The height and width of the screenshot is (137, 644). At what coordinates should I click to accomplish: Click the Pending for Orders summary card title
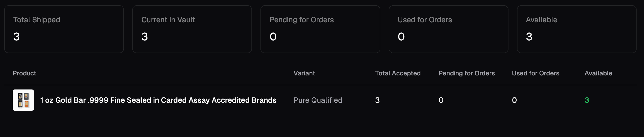click(x=302, y=20)
